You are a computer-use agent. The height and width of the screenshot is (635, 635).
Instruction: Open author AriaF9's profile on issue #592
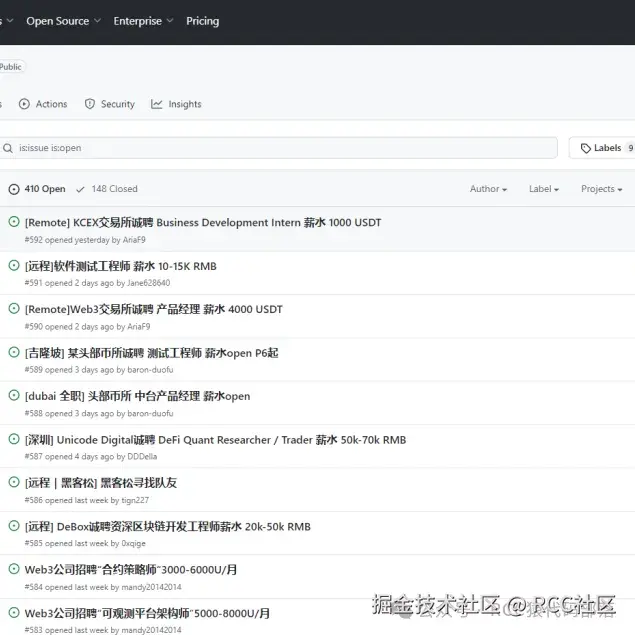pos(134,240)
